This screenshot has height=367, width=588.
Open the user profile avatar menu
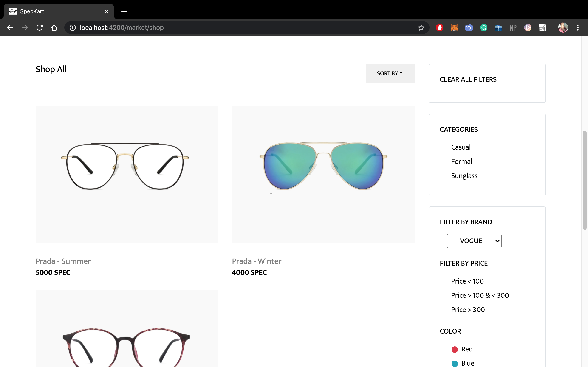pyautogui.click(x=563, y=28)
